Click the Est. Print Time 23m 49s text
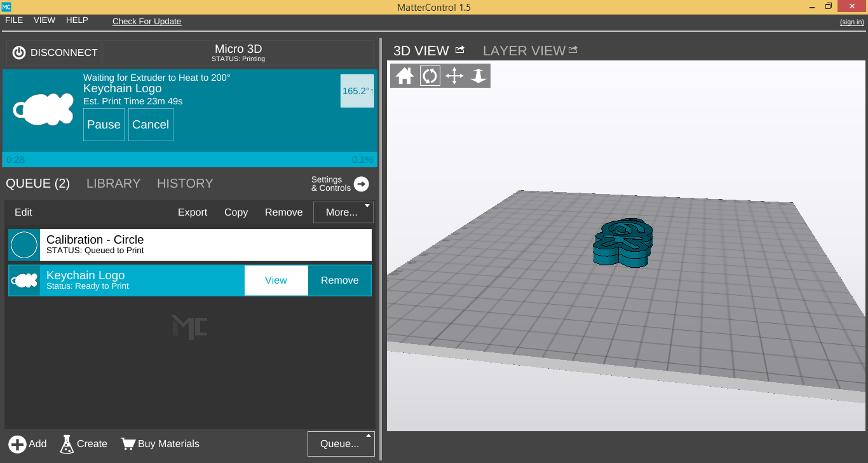The width and height of the screenshot is (868, 463). click(133, 101)
